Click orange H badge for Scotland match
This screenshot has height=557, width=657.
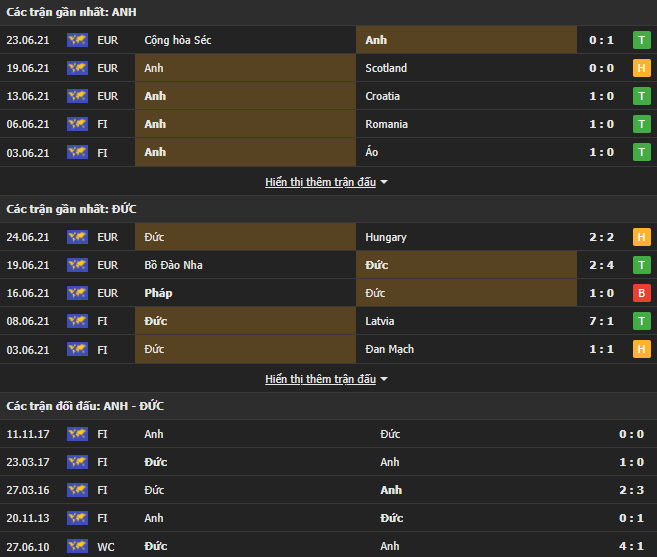coord(641,68)
